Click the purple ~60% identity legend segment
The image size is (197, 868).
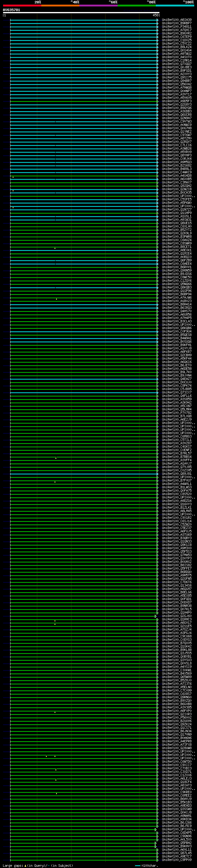[x=99, y=6]
